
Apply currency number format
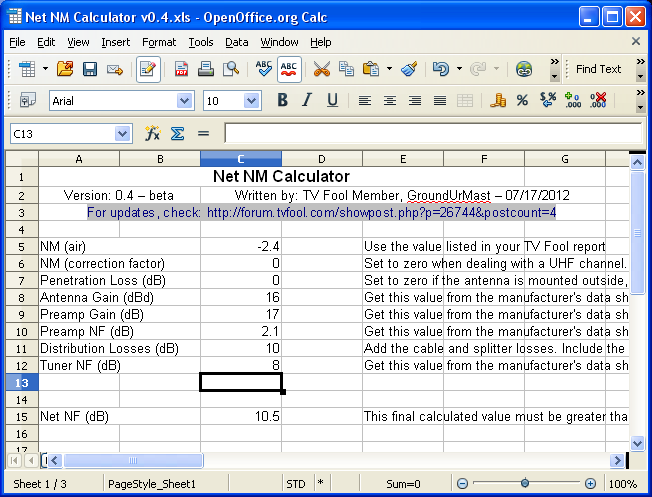497,100
